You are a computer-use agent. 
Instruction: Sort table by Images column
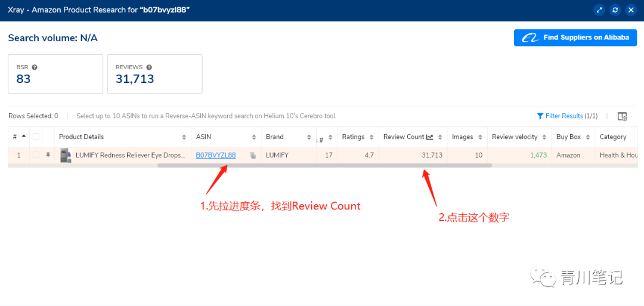(x=479, y=137)
